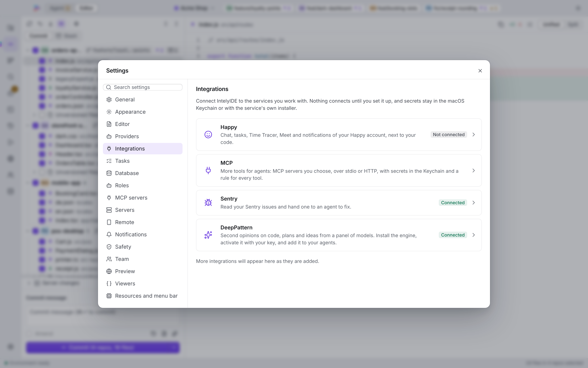Screen dimensions: 588x368
Task: Open Resources and menu bar settings
Action: (143, 296)
